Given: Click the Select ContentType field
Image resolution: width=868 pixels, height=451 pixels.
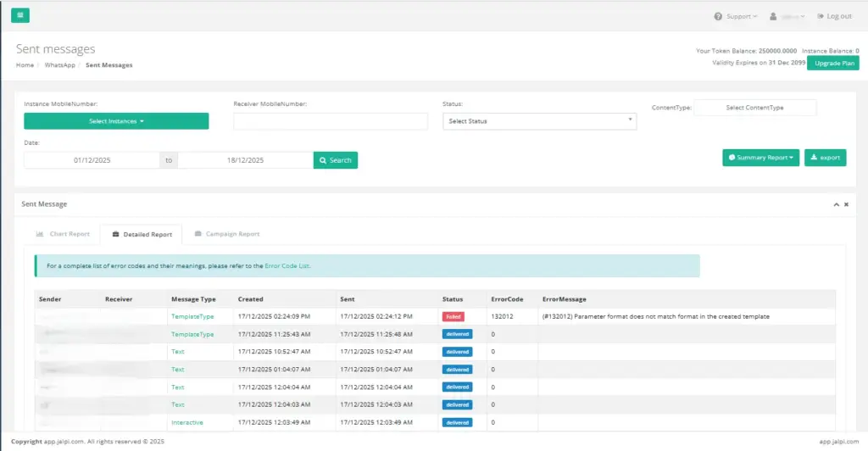Looking at the screenshot, I should pyautogui.click(x=754, y=108).
